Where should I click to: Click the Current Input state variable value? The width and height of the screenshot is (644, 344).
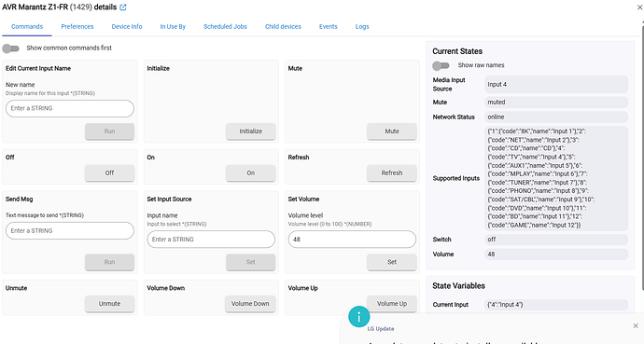pyautogui.click(x=556, y=305)
